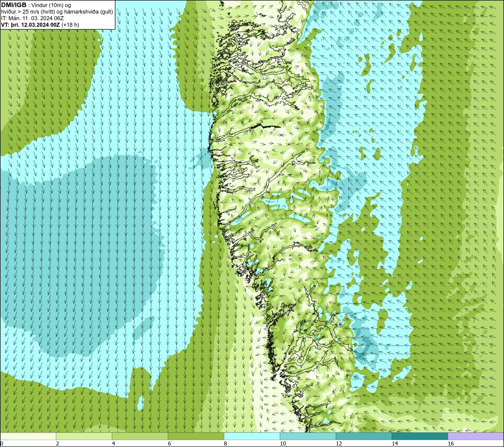
Task: Click the pale yellow 0–2 m/s legend swatch
Action: point(28,436)
